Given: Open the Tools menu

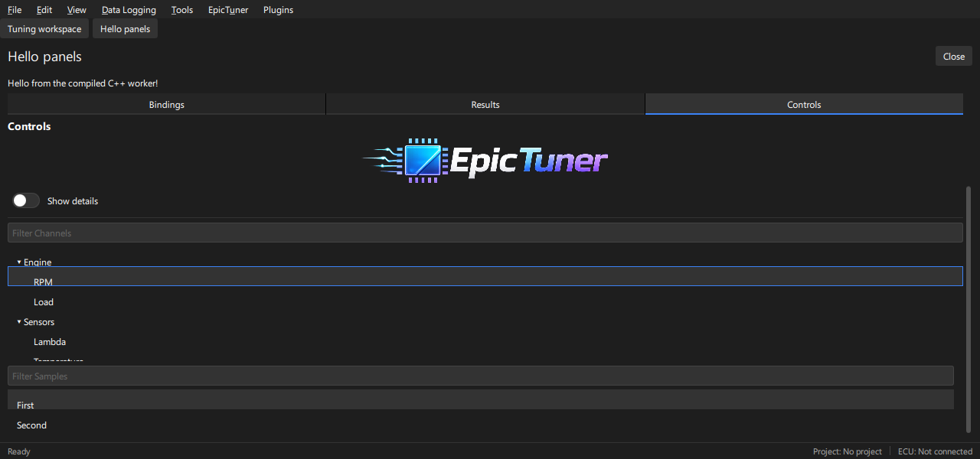Looking at the screenshot, I should (182, 10).
